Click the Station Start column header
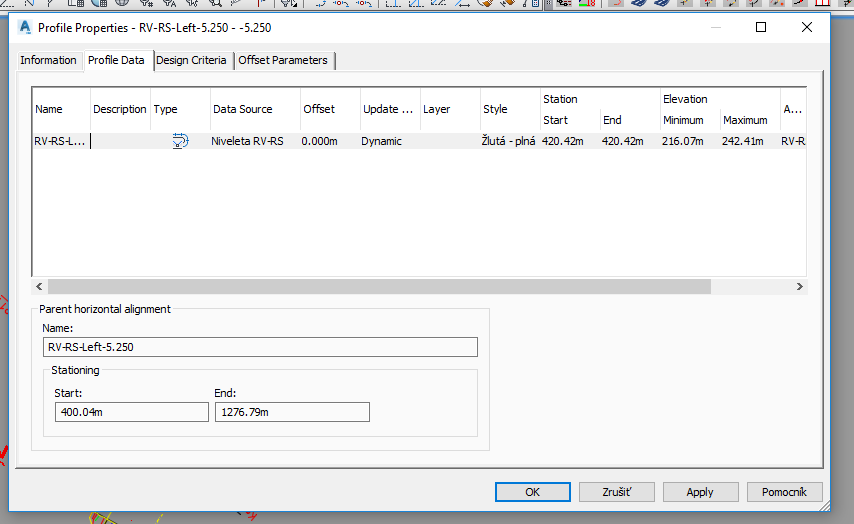 point(570,120)
